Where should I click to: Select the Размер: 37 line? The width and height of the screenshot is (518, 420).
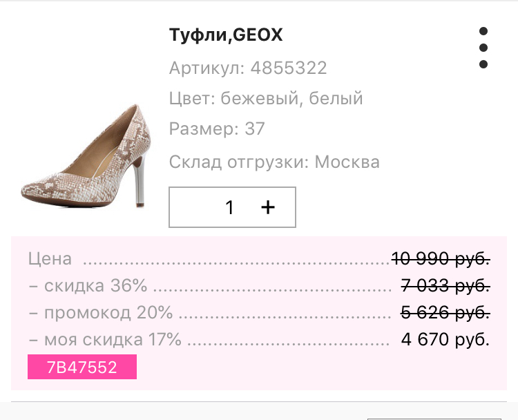[x=217, y=129]
